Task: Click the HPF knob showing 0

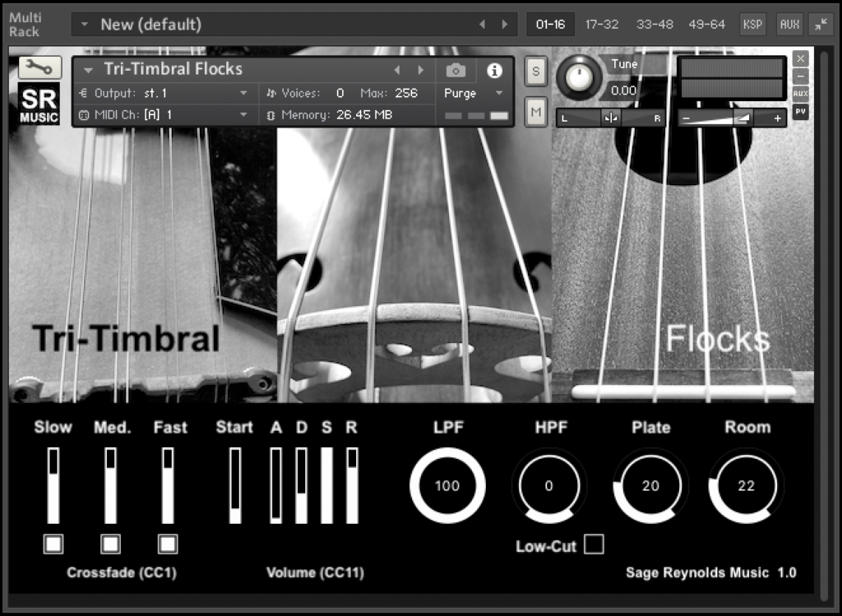Action: pyautogui.click(x=548, y=485)
